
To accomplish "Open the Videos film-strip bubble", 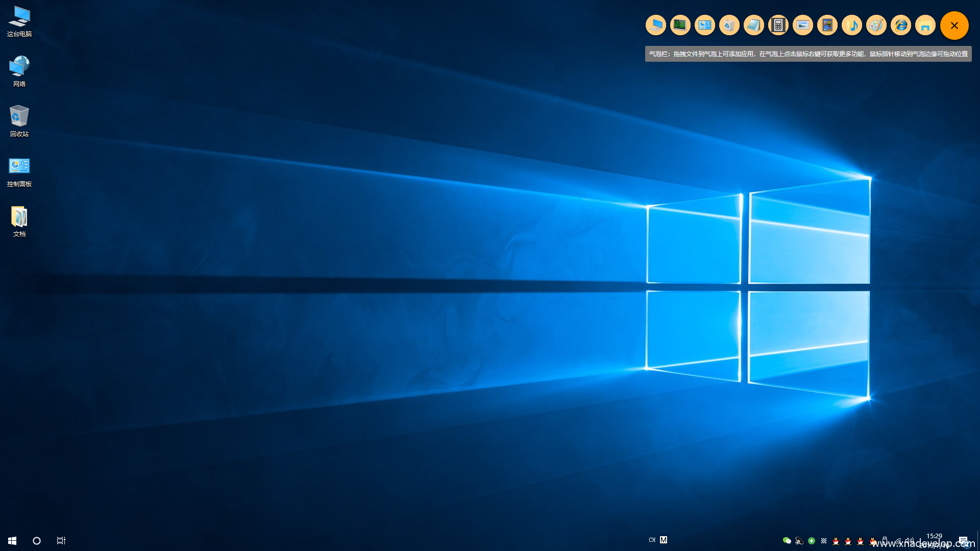I will (827, 25).
